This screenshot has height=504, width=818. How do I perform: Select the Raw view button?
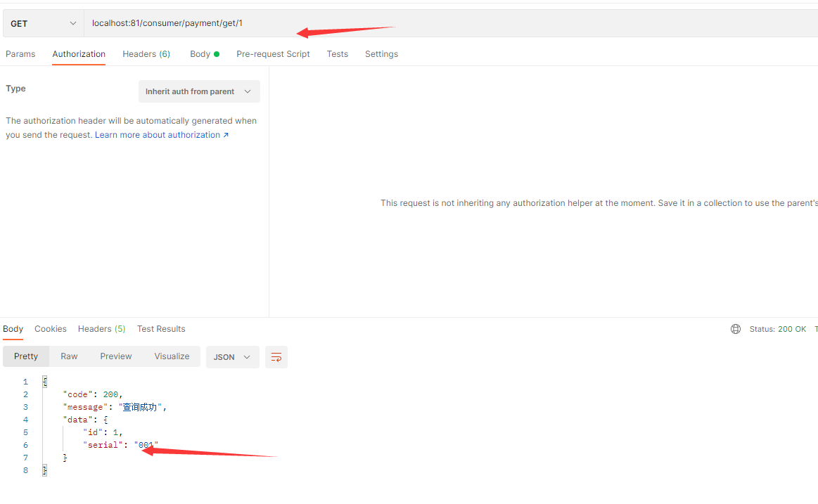[69, 356]
